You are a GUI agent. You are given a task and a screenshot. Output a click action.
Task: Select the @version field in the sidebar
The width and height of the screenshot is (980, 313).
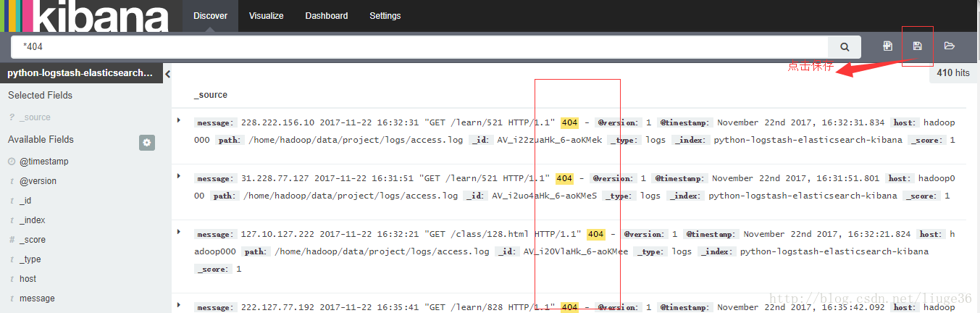(38, 181)
